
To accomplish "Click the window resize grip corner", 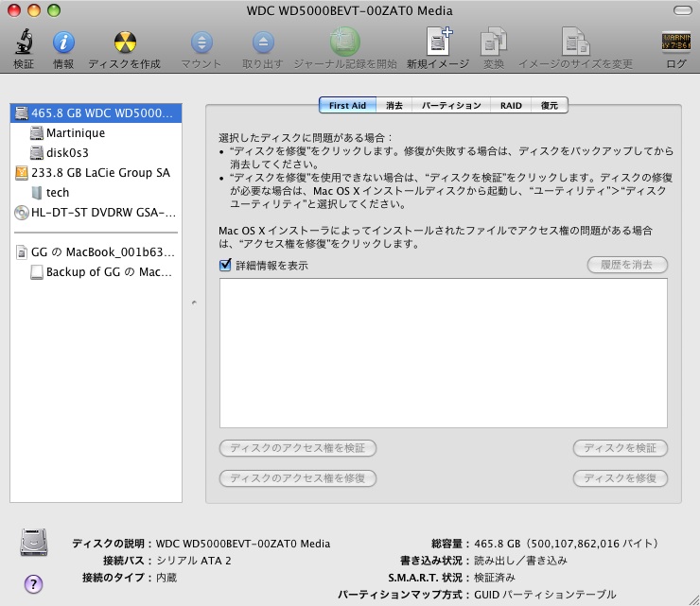I will coord(693,600).
